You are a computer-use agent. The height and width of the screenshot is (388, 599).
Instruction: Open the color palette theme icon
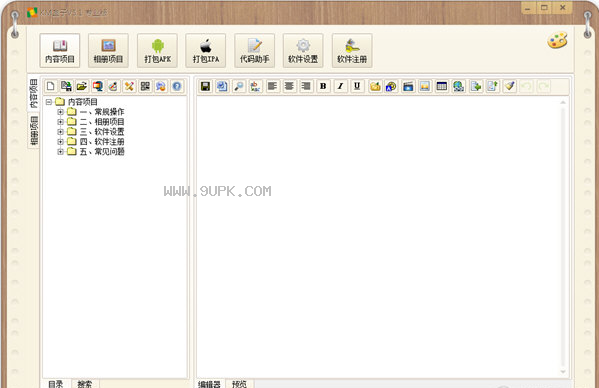tap(557, 40)
